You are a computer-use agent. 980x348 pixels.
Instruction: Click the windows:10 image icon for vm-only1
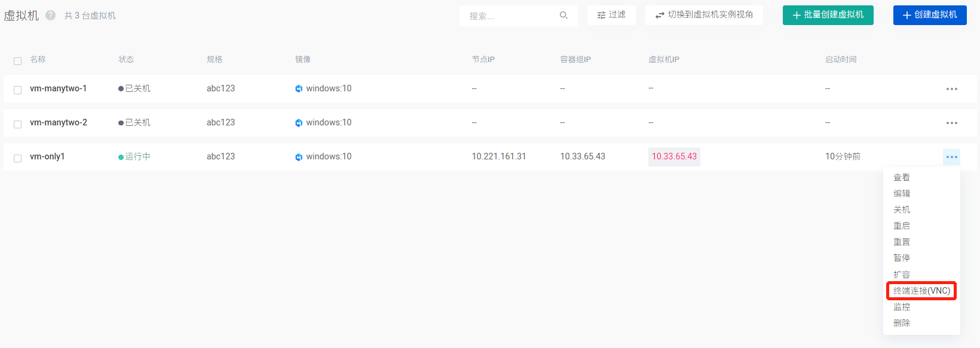299,157
